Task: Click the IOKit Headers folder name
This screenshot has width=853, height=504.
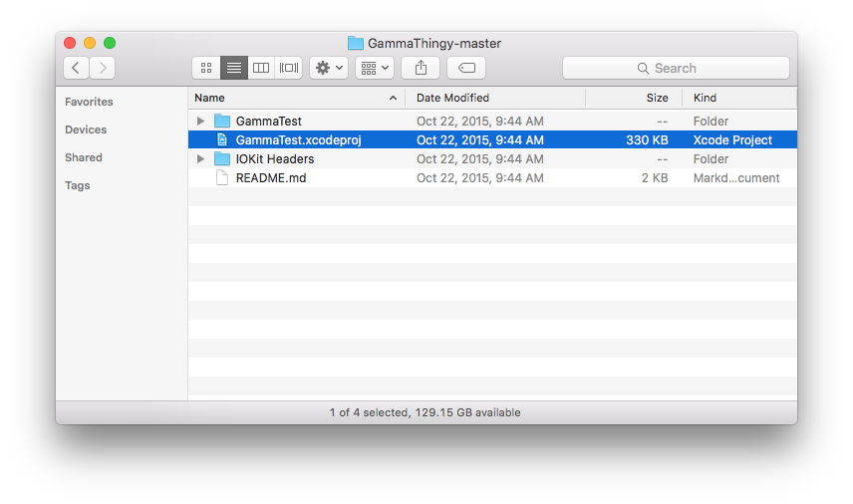Action: pos(275,158)
